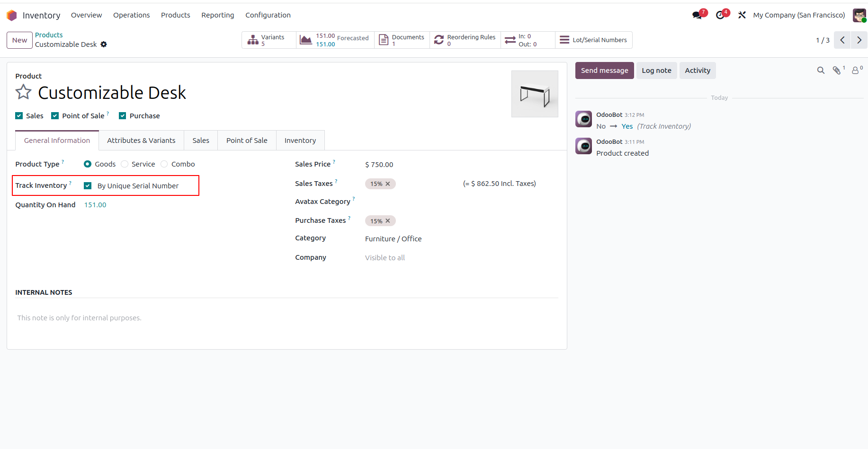Viewport: 868px width, 449px height.
Task: Click the Inventory app title
Action: point(41,15)
